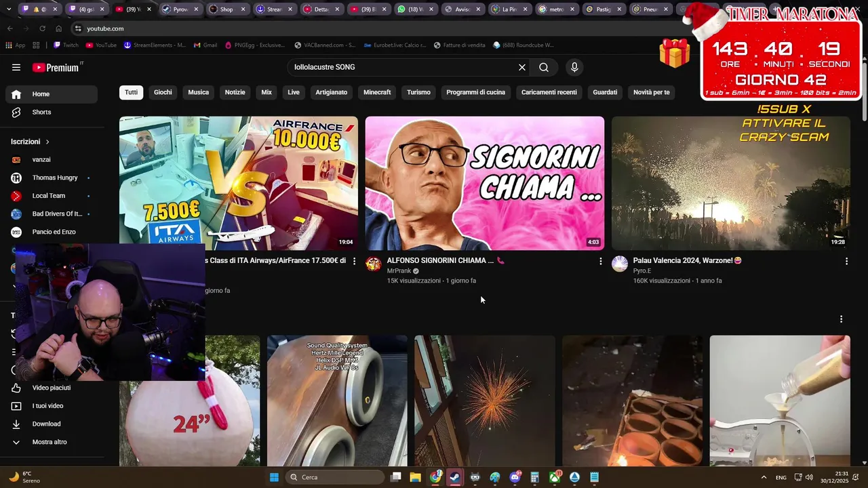Show hidden system tray icons

pyautogui.click(x=764, y=477)
